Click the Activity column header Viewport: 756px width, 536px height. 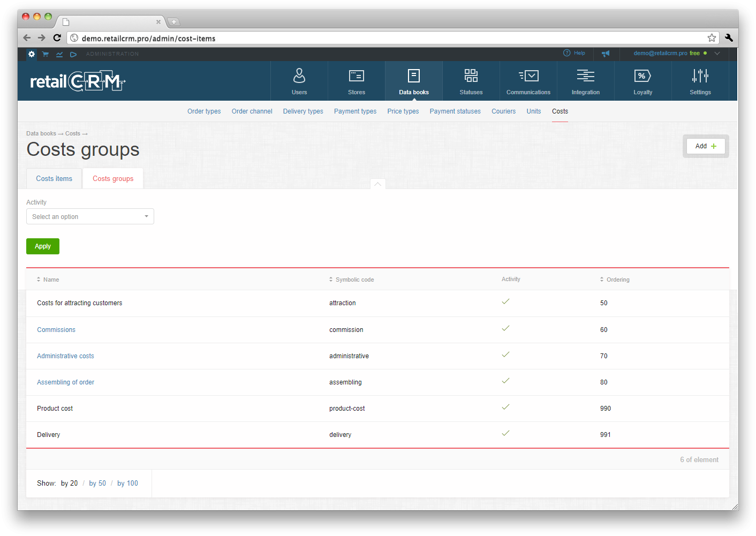(x=511, y=279)
